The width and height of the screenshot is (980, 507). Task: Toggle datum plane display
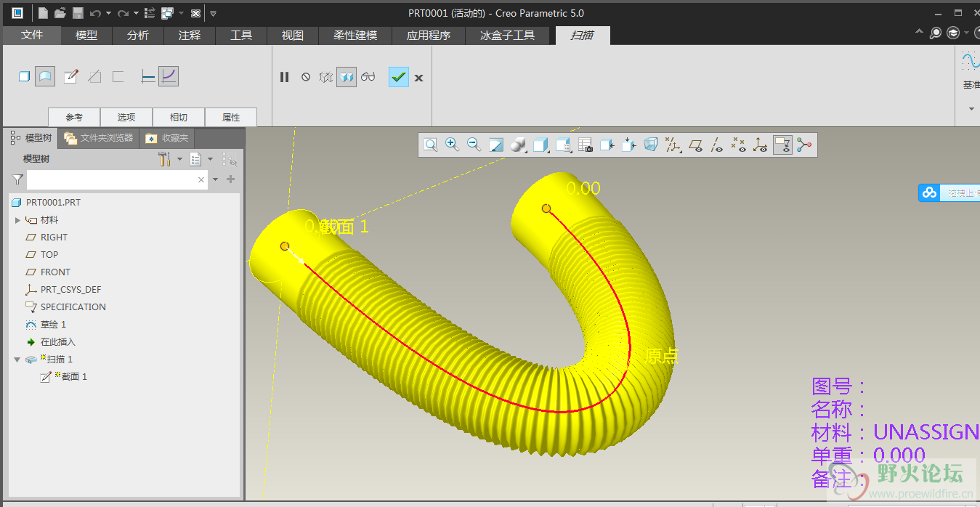pos(695,145)
